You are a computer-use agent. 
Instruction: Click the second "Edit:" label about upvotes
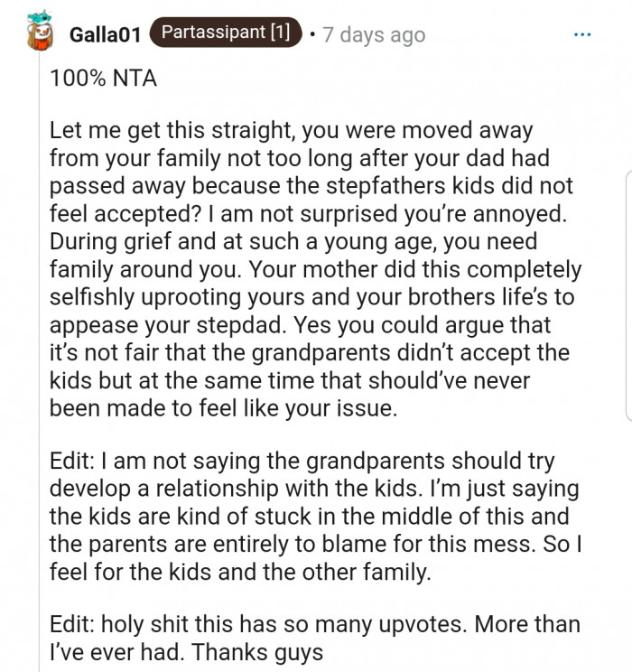[74, 625]
